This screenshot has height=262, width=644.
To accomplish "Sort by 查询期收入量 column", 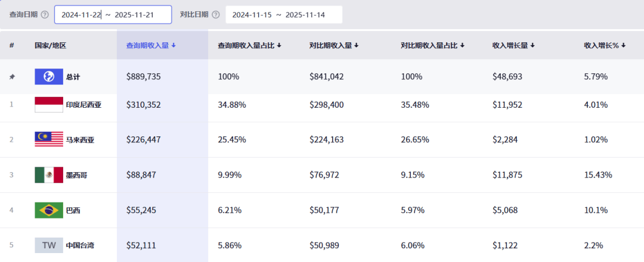I will pyautogui.click(x=151, y=45).
